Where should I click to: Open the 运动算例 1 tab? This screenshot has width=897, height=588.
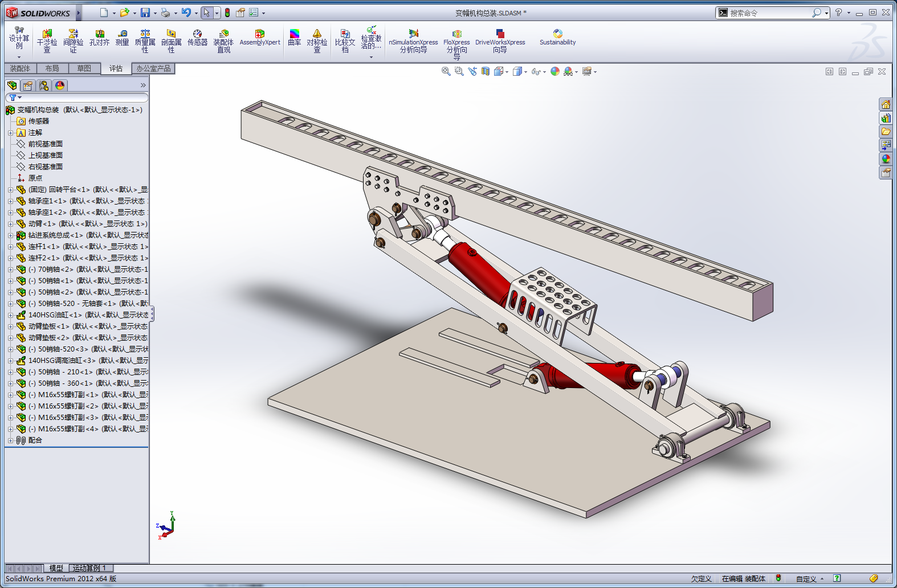[91, 568]
